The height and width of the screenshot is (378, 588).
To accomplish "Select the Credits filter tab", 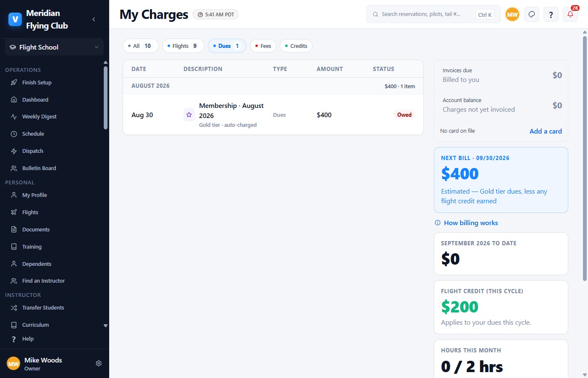I will [296, 46].
